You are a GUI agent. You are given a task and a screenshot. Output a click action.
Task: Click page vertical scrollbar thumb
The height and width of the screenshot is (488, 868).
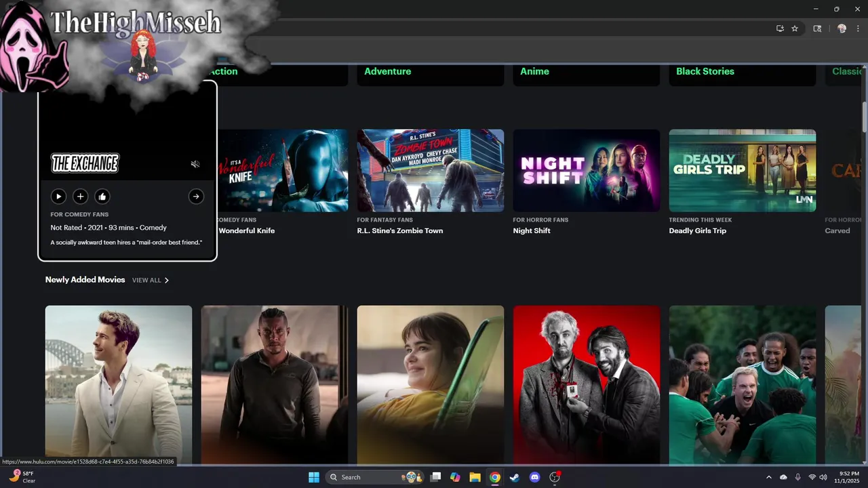[x=864, y=117]
